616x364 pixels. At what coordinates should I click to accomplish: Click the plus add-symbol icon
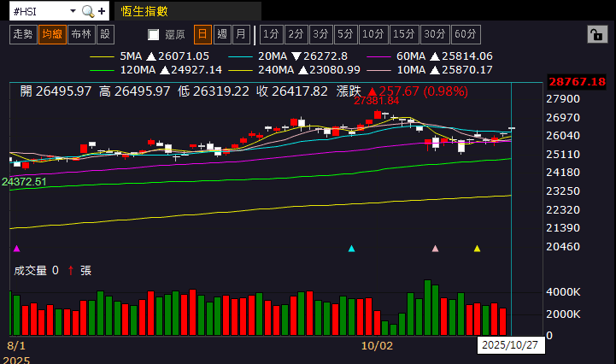[x=102, y=11]
